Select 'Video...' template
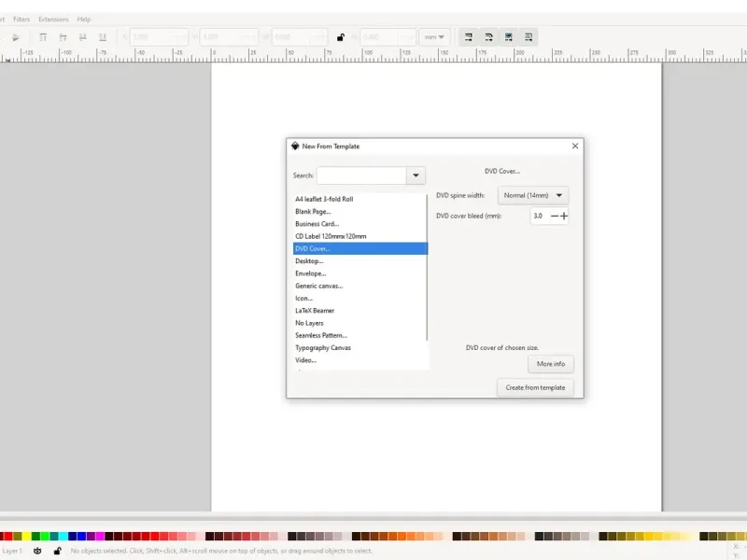This screenshot has height=560, width=747. 360,360
